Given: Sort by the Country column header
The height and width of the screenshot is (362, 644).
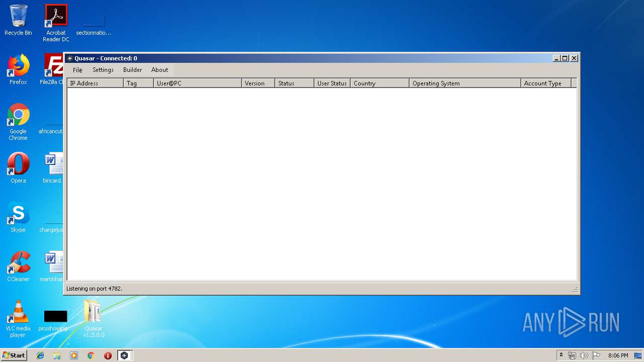Looking at the screenshot, I should (380, 83).
